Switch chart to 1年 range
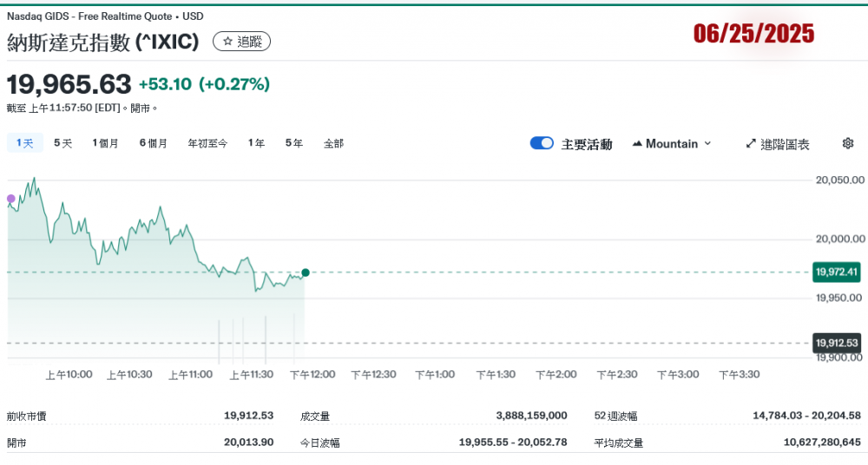The width and height of the screenshot is (868, 465). [x=256, y=143]
